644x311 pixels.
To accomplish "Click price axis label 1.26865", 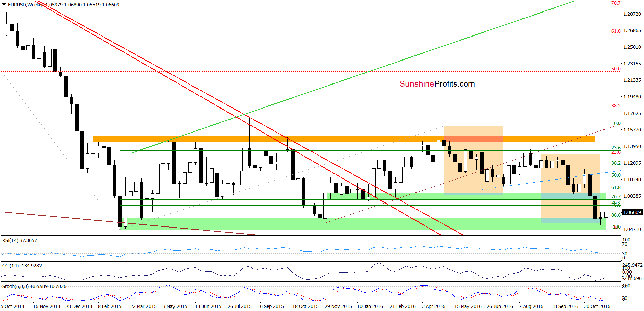I will tap(632, 30).
